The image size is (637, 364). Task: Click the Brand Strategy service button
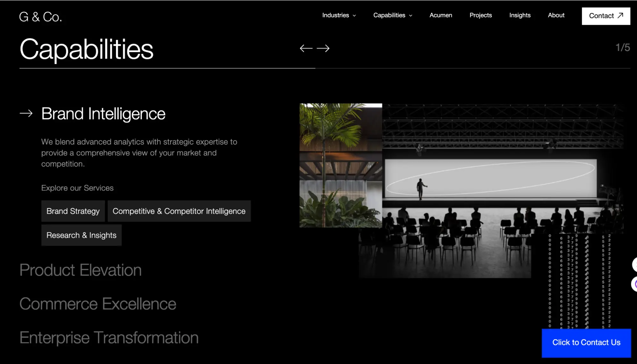tap(73, 211)
